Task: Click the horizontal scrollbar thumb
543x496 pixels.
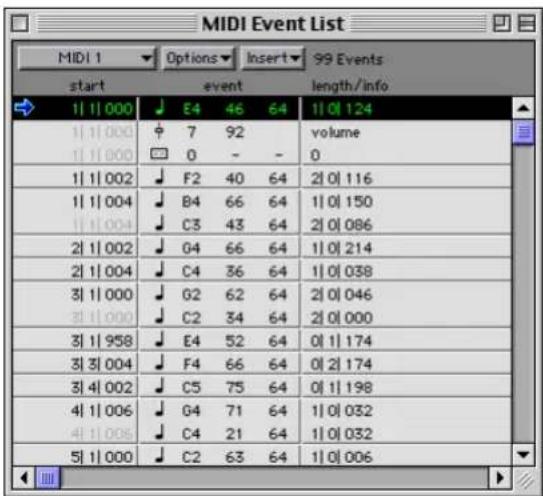Action: [x=48, y=478]
